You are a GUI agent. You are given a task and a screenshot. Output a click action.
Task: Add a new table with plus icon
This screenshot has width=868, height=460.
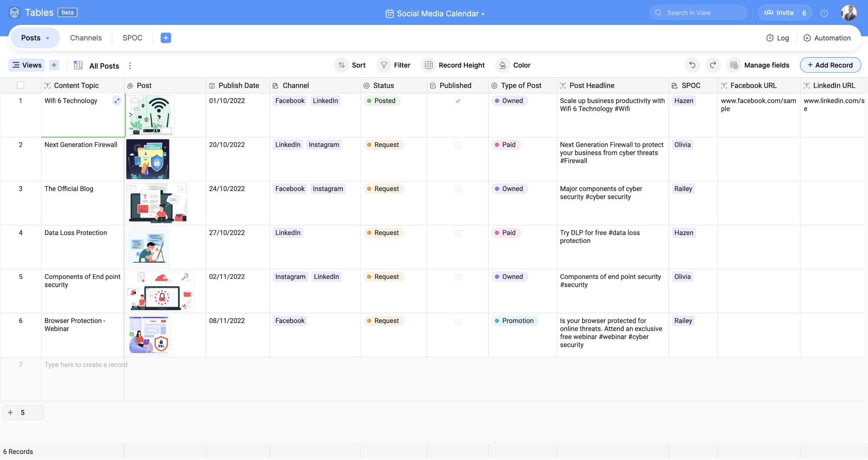(165, 38)
